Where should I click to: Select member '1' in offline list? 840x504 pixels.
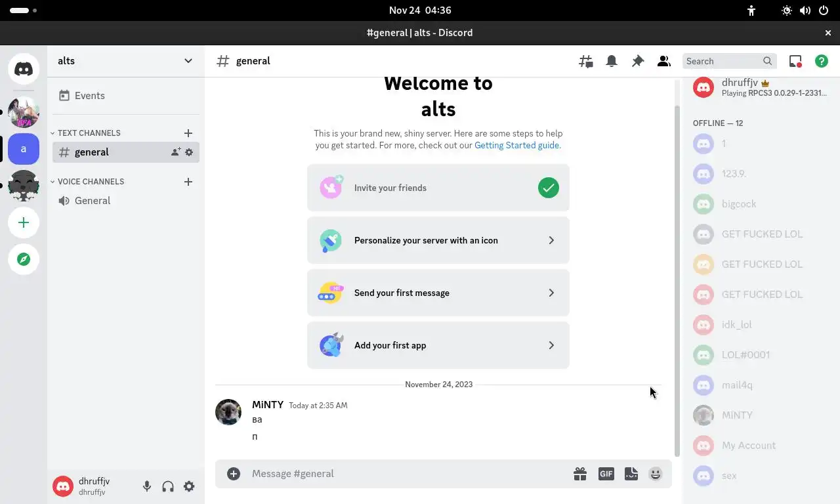761,144
